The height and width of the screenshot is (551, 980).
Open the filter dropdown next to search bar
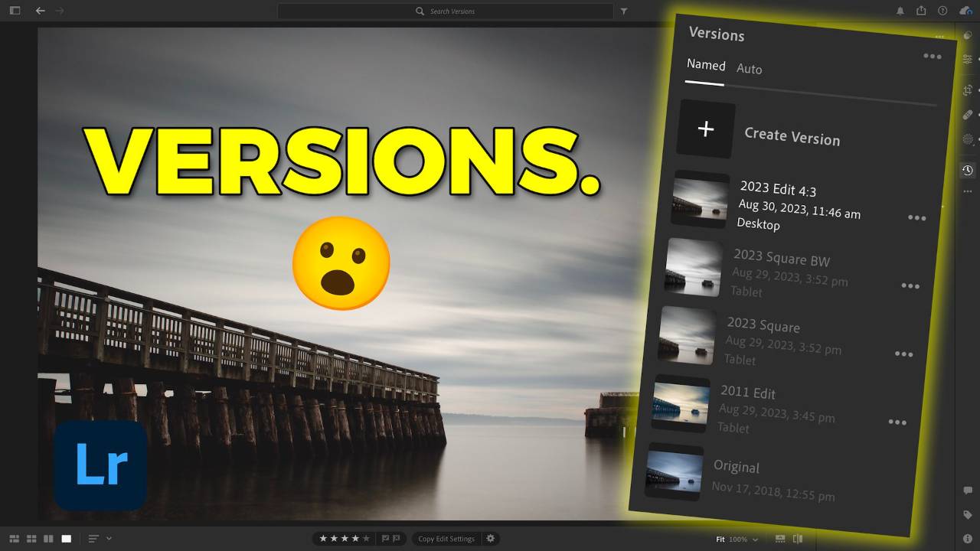[625, 11]
